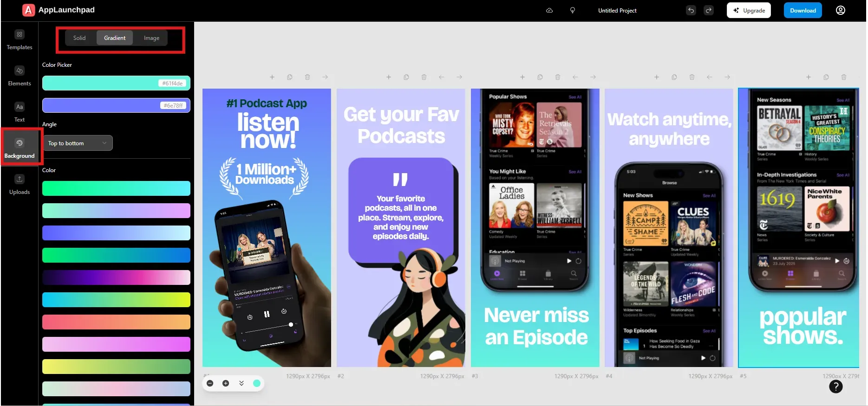The image size is (868, 406).
Task: Pick the coral to orange gradient preset
Action: [116, 322]
